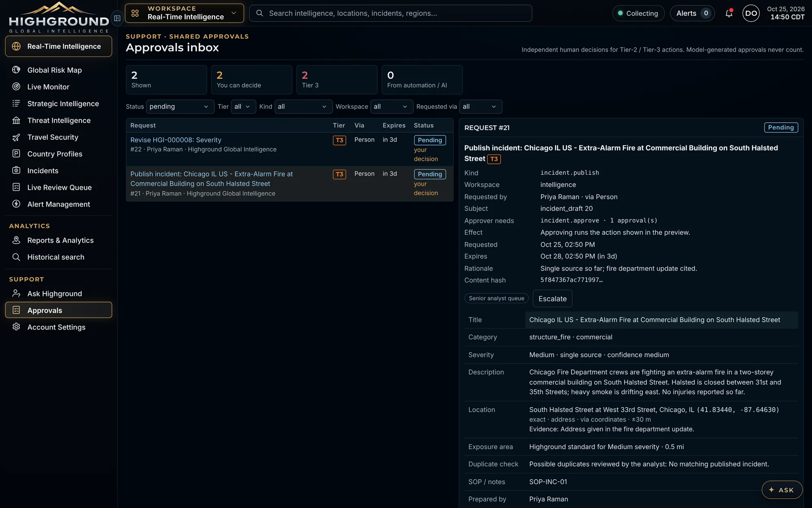
Task: Click the content hash 5f847367ac771997
Action: click(x=571, y=280)
